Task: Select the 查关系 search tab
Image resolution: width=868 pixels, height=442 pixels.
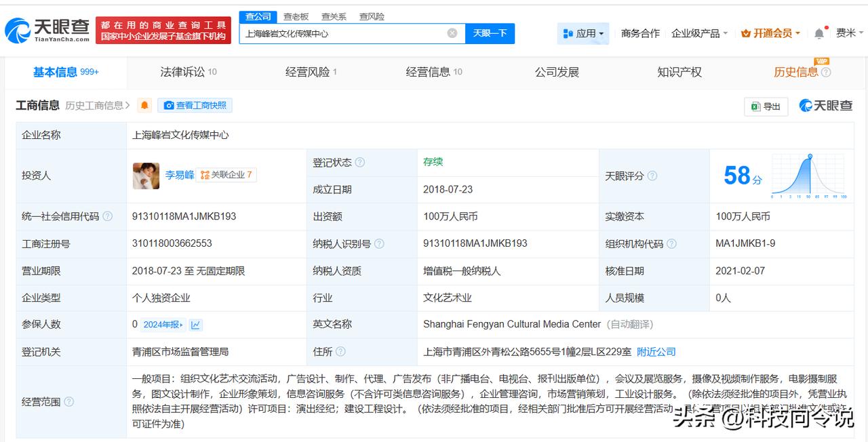Action: tap(334, 16)
